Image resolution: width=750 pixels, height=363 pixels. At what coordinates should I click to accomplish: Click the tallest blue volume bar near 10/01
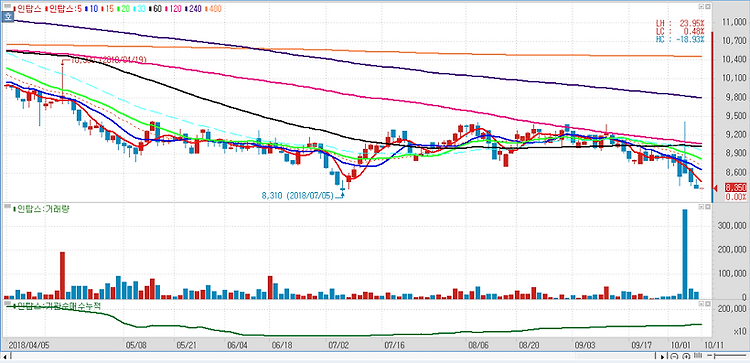pos(684,254)
